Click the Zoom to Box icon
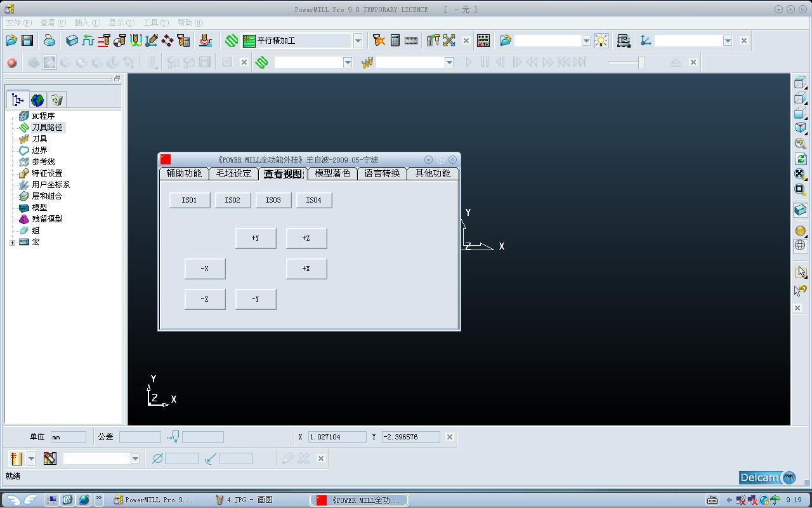Screen dimensions: 812x508 click(800, 189)
